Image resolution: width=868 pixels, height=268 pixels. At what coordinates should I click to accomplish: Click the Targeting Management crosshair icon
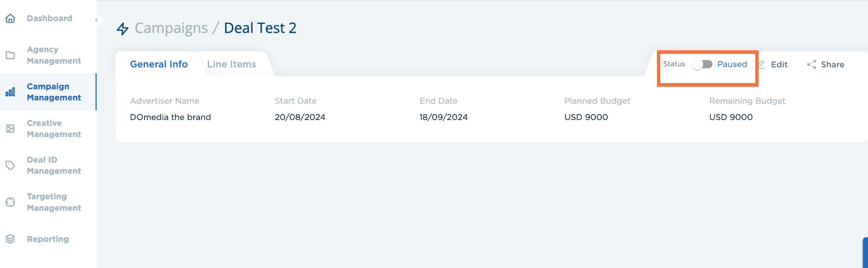coord(10,202)
